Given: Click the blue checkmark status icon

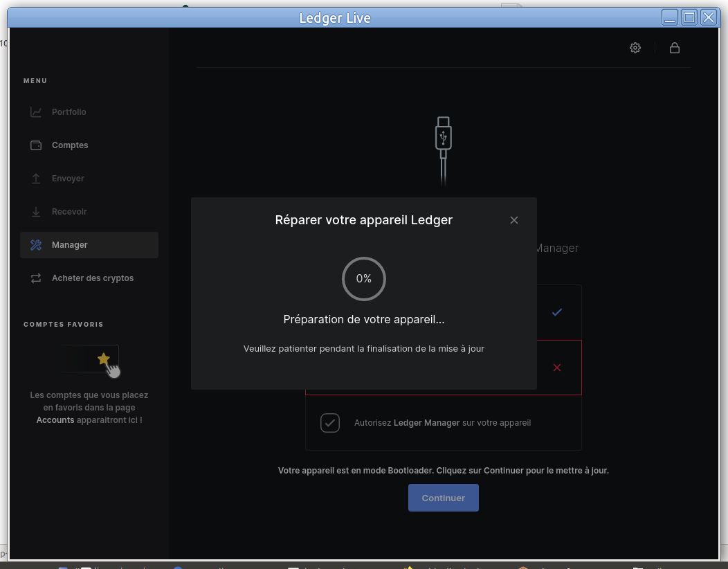Looking at the screenshot, I should 557,312.
